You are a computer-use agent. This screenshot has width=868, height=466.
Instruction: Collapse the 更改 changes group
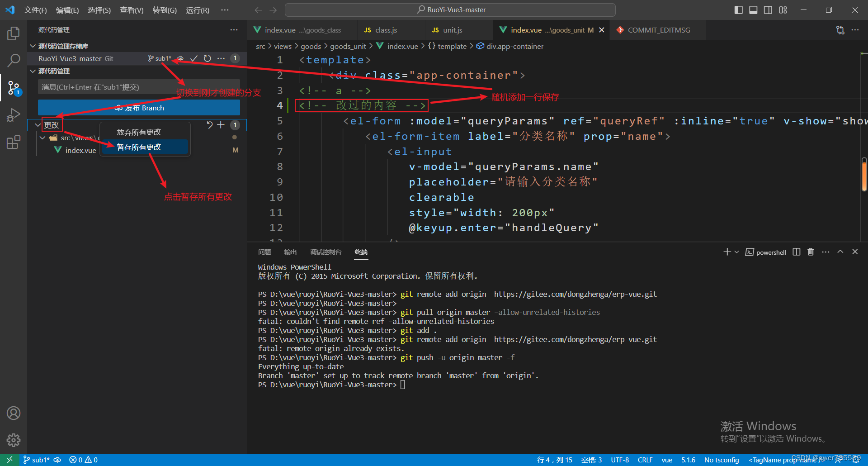38,125
